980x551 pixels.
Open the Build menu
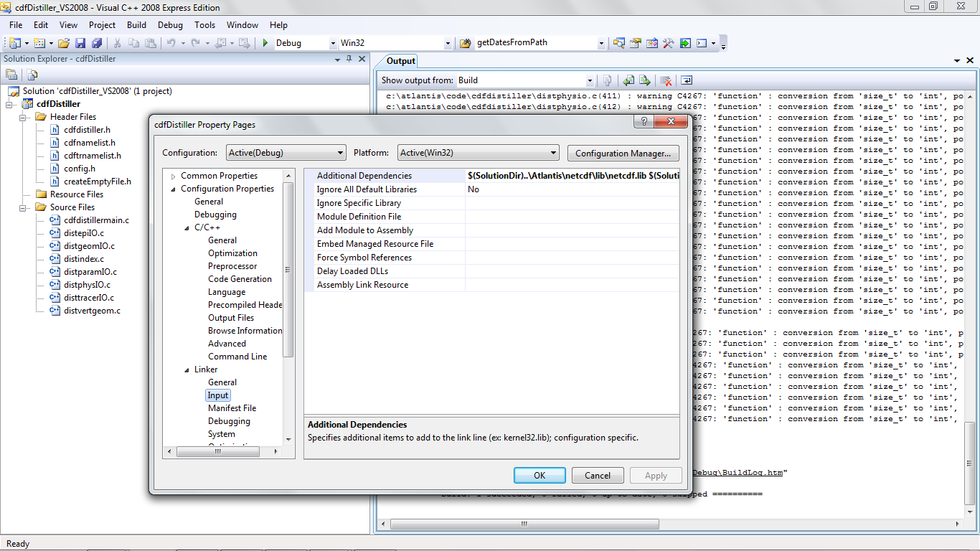(136, 24)
